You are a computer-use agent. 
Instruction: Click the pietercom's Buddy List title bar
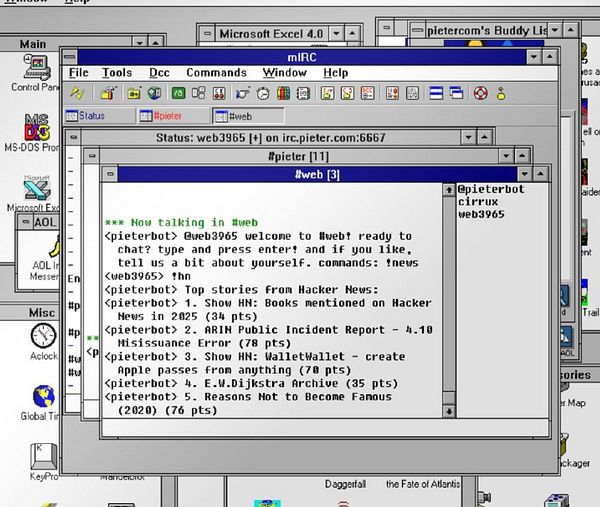(486, 30)
